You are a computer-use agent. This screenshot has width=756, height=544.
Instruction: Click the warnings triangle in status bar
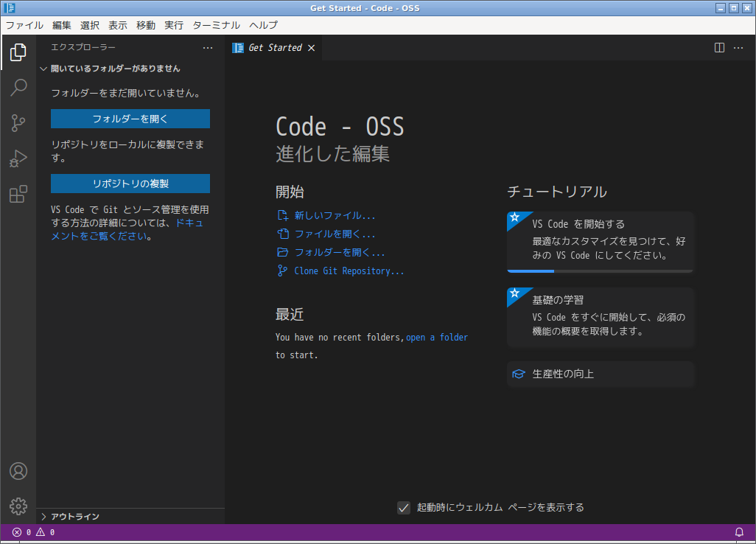41,532
